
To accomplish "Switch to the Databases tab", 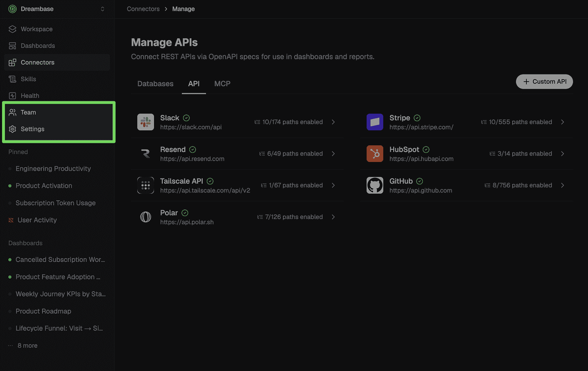I will coord(155,84).
